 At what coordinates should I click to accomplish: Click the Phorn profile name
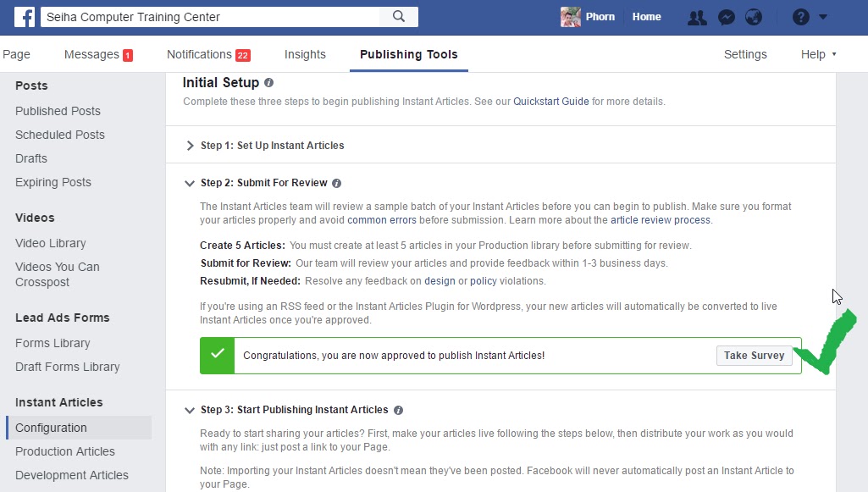(x=600, y=17)
